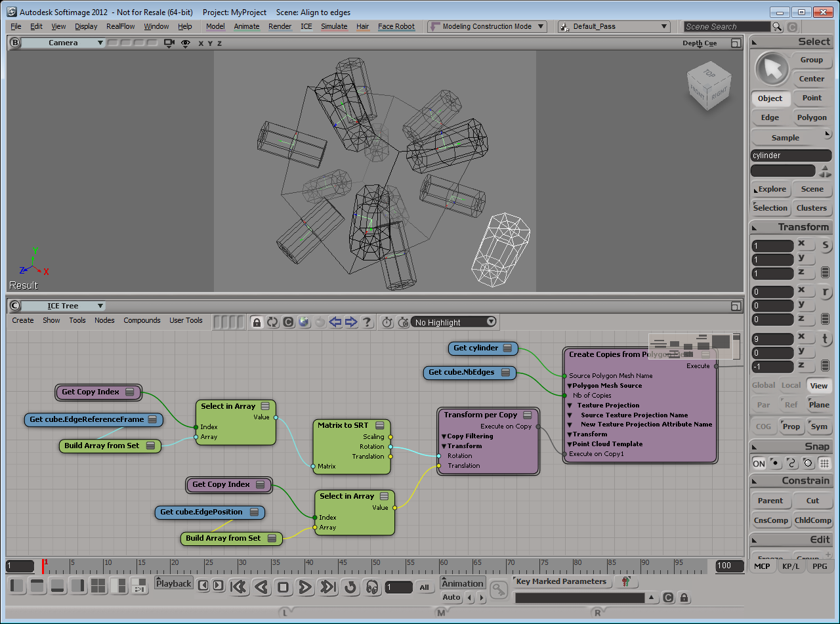Click the cylinder object name field
Viewport: 840px width, 624px height.
pos(791,156)
